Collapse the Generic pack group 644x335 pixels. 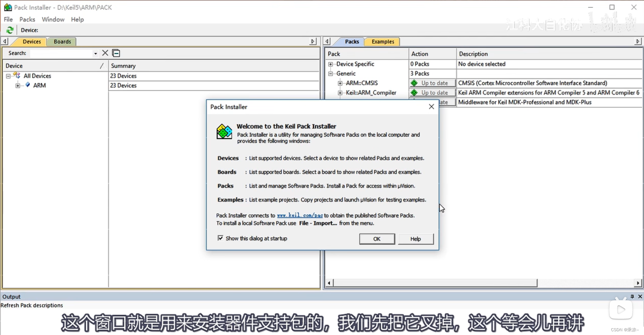click(x=330, y=73)
